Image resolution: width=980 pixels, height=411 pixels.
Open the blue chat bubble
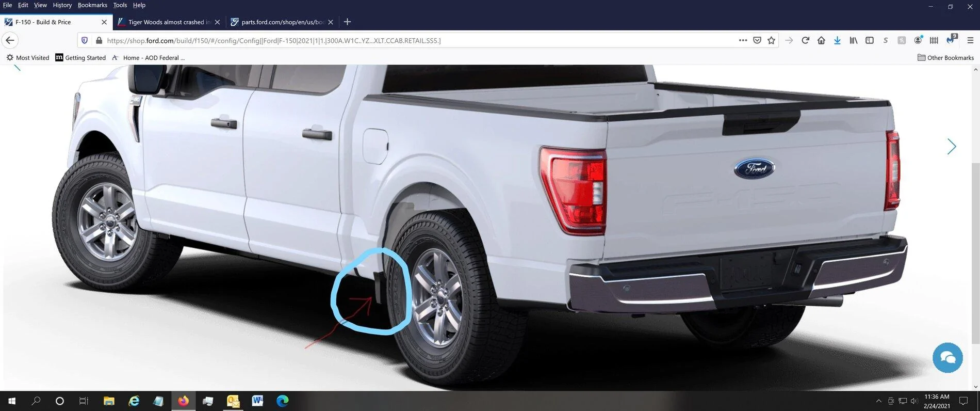[x=948, y=357]
